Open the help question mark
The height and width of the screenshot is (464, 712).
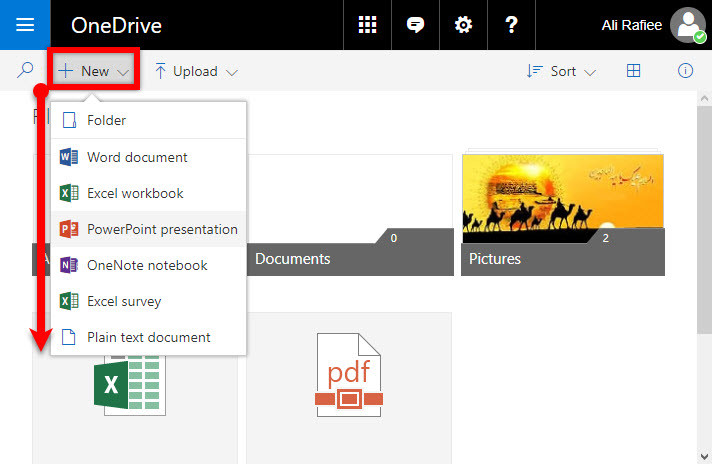click(x=511, y=25)
